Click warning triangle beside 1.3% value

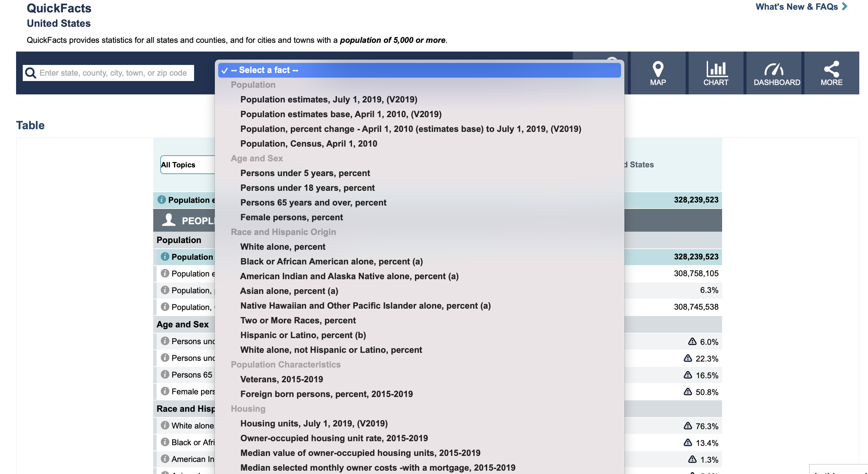pyautogui.click(x=692, y=459)
